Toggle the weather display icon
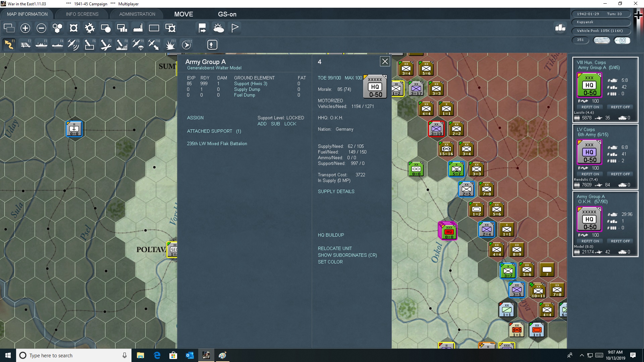This screenshot has height=362, width=644. tap(219, 28)
